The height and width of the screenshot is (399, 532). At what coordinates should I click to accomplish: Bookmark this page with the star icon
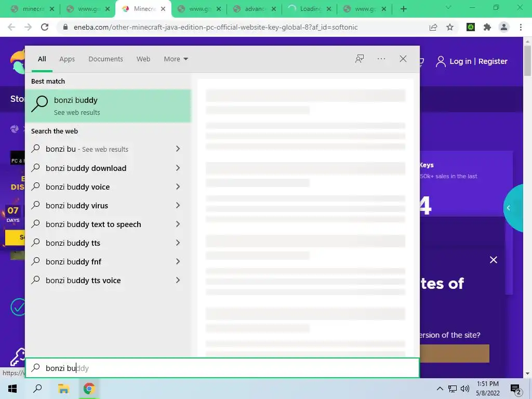[450, 27]
